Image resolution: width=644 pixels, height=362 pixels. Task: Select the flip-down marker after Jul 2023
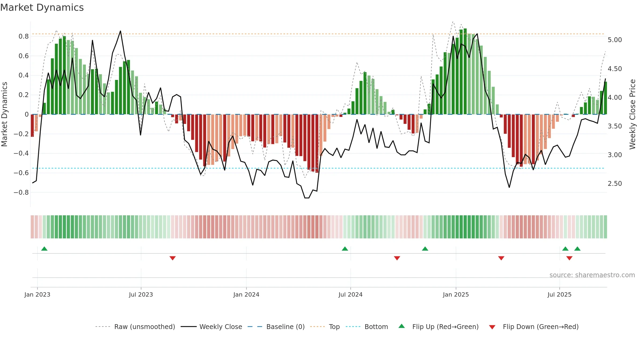coord(173,258)
